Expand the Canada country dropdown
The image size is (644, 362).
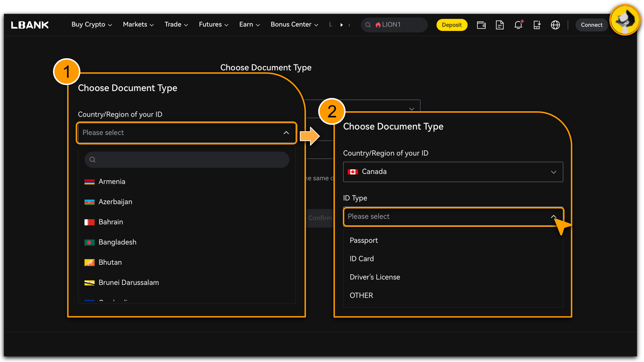tap(553, 172)
